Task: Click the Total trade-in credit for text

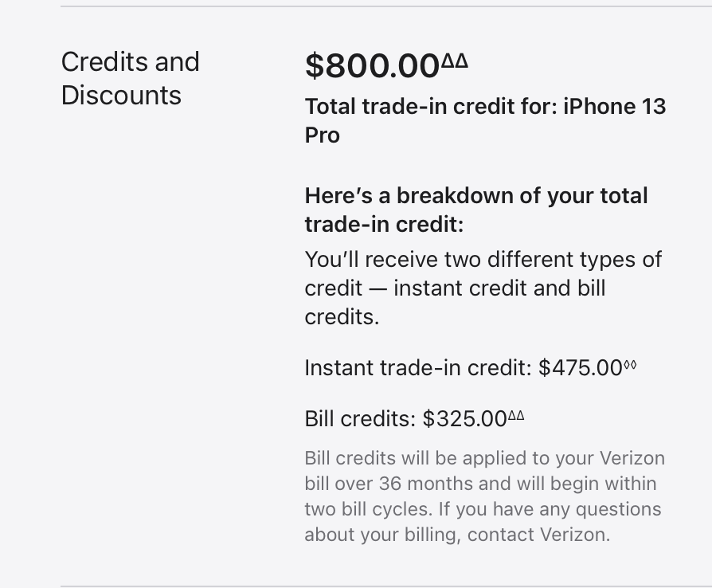Action: pyautogui.click(x=432, y=107)
